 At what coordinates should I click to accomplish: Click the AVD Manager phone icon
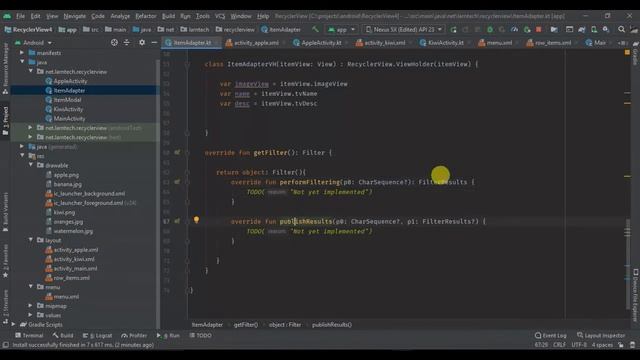point(594,29)
